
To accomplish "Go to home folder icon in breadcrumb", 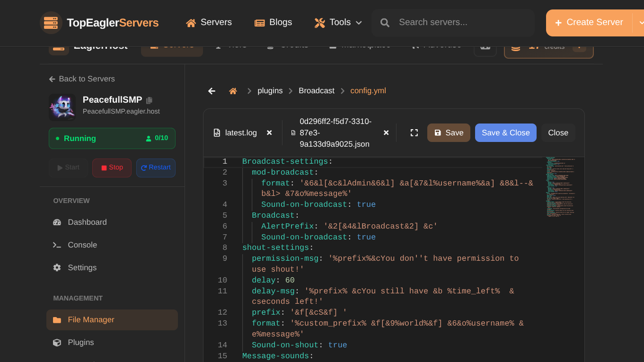I will tap(233, 91).
